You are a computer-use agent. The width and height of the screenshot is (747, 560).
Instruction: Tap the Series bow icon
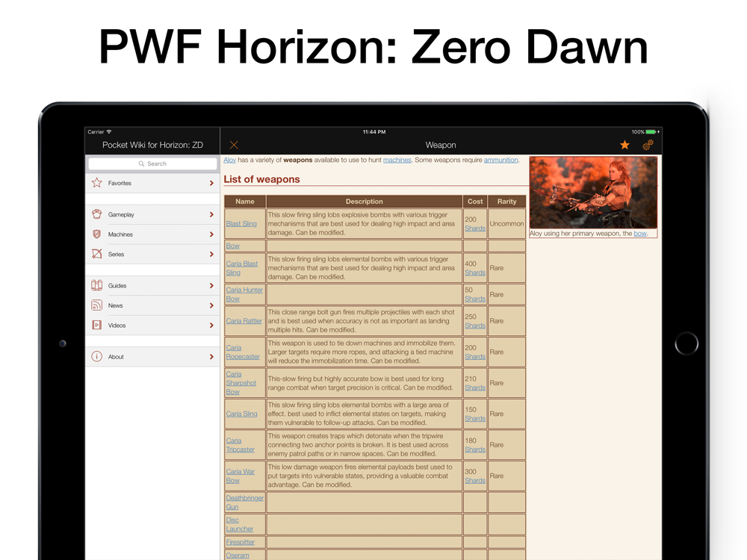tap(96, 254)
